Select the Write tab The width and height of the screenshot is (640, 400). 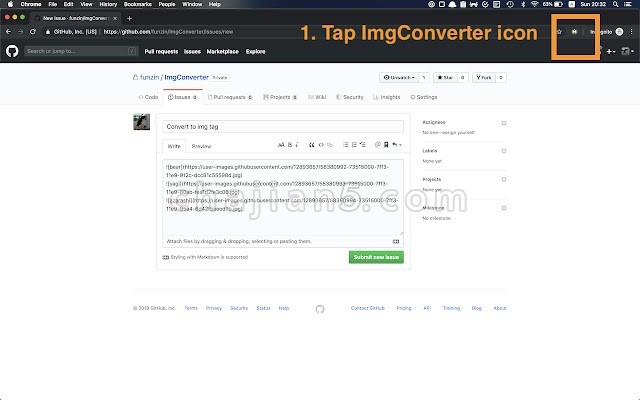(174, 146)
